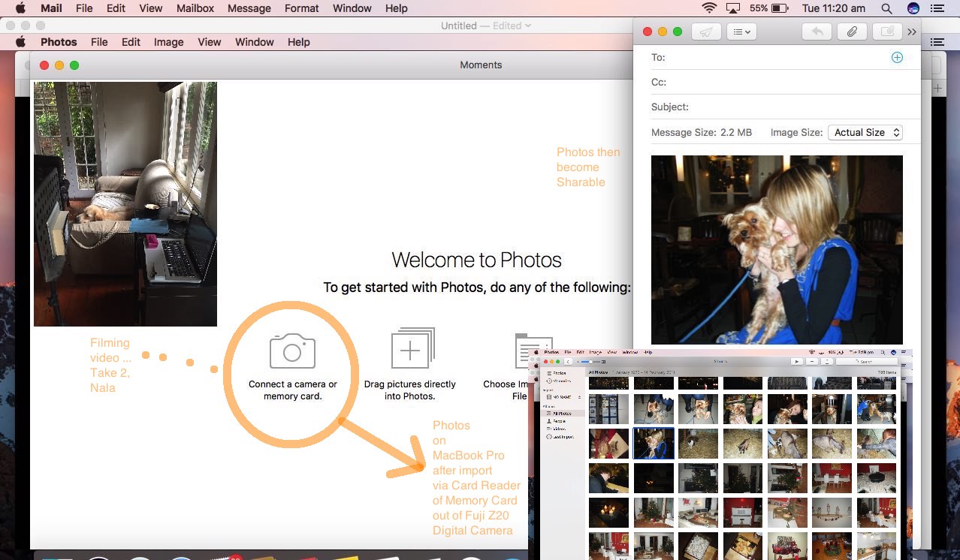The image size is (960, 560).
Task: Open the Photos application menu
Action: click(59, 42)
